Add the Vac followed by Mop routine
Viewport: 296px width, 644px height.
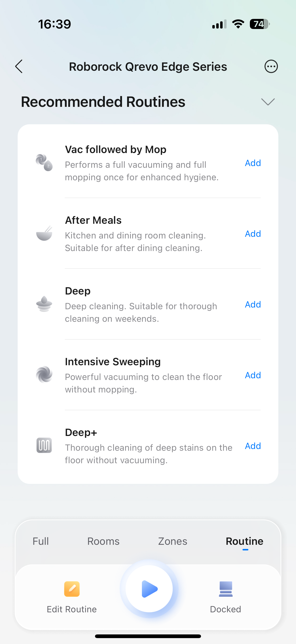(x=253, y=163)
